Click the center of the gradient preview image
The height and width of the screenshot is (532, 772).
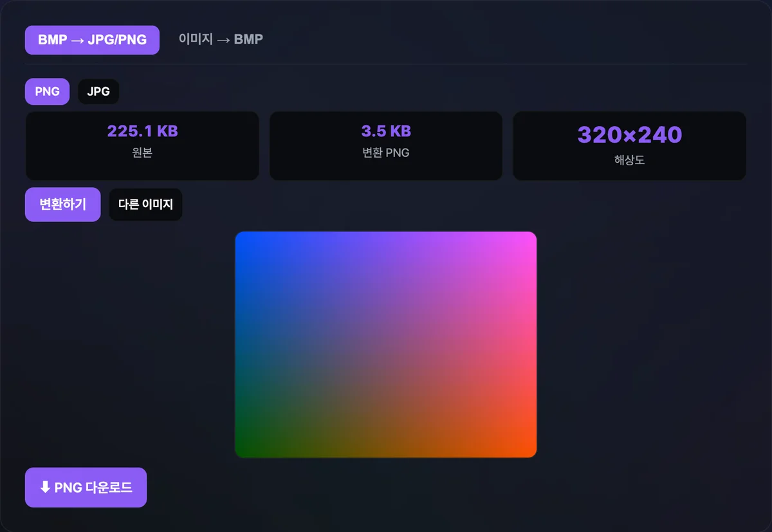[x=386, y=345]
